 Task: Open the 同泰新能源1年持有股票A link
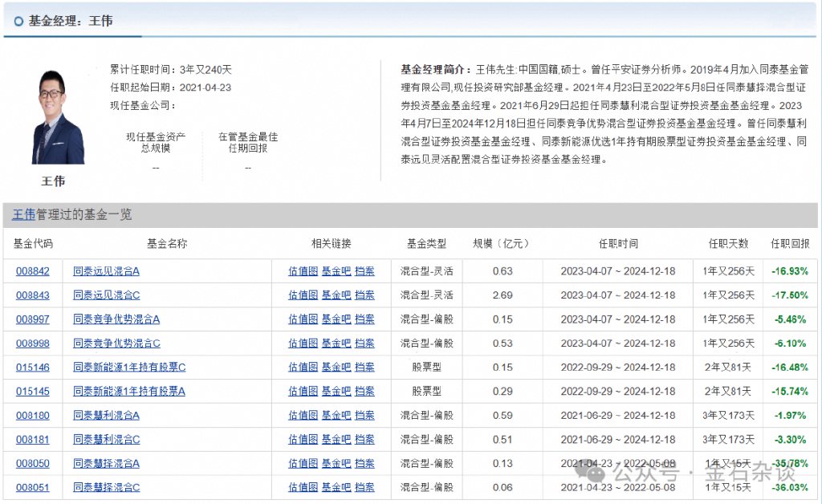(x=129, y=392)
